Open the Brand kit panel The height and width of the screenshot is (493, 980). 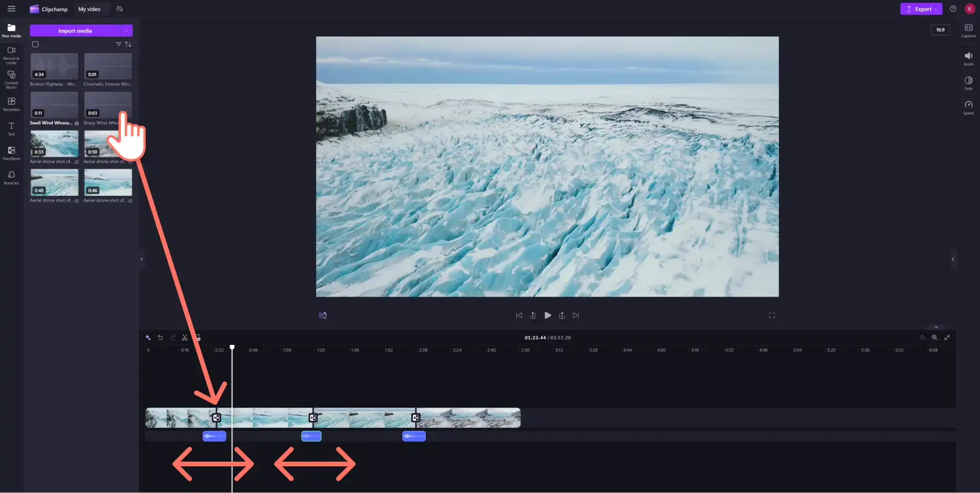point(11,177)
